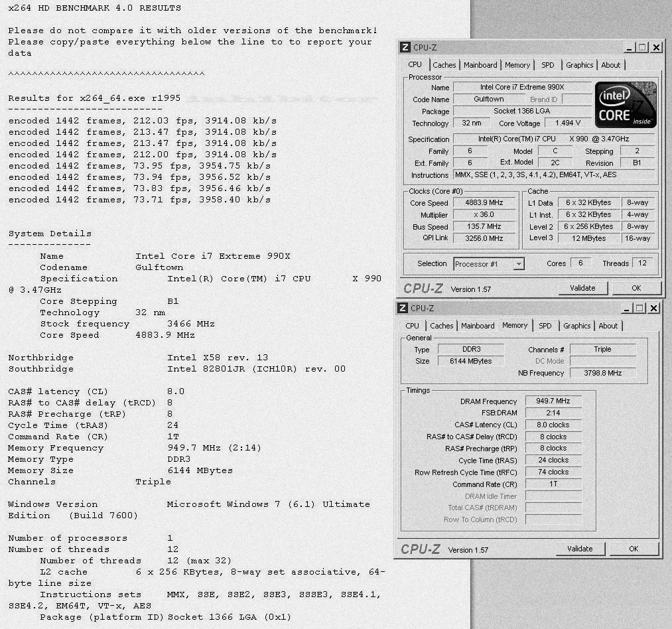Open SPD tab in the memory CPU-Z window
Image resolution: width=672 pixels, height=629 pixels.
pos(545,326)
